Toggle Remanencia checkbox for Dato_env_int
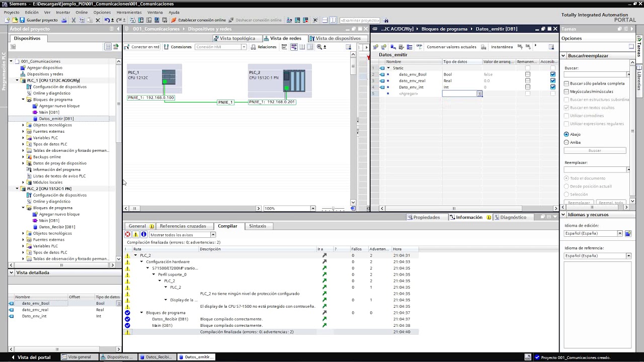Viewport: 644px width, 362px height. click(527, 87)
